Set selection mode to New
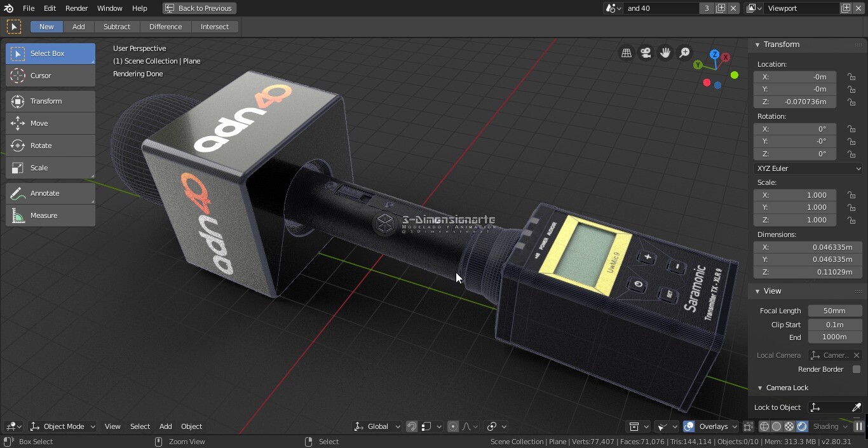The image size is (868, 448). tap(46, 27)
